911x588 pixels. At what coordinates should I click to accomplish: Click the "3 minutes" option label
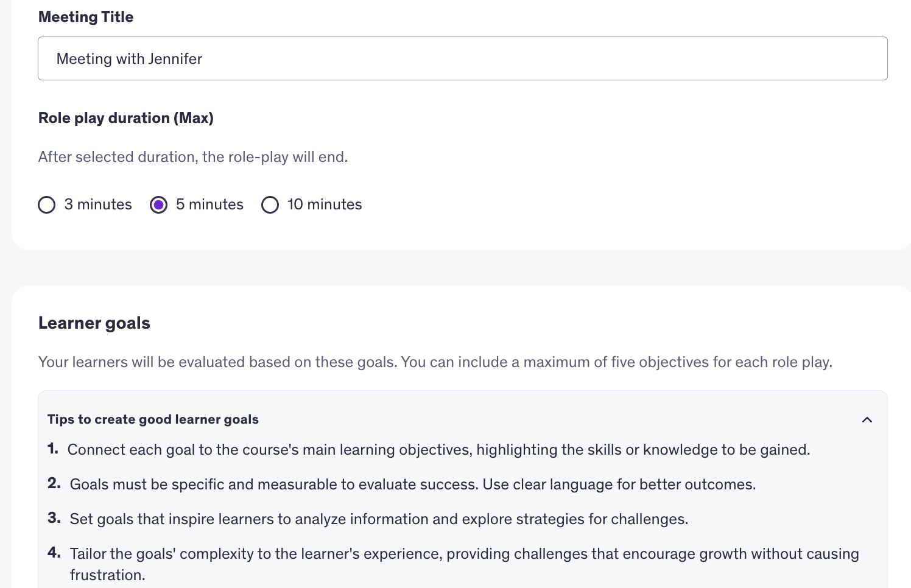[x=98, y=205]
